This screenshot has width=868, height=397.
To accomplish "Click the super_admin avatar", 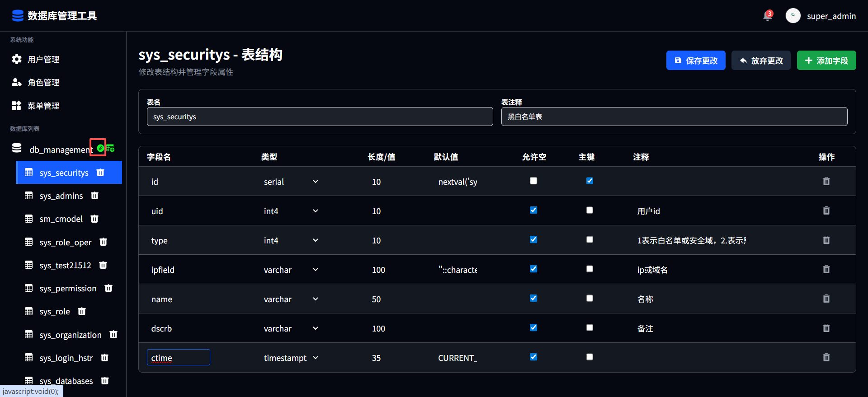I will click(793, 16).
